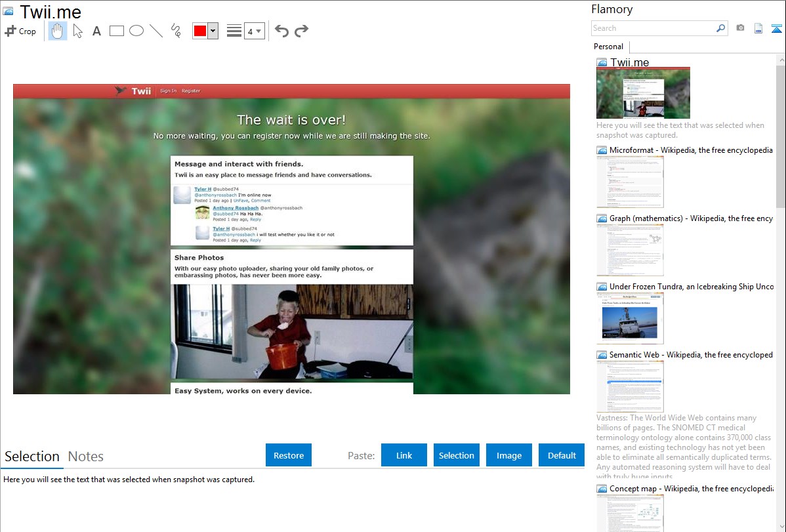Click the camera snapshot icon
This screenshot has height=532, width=786.
740,28
